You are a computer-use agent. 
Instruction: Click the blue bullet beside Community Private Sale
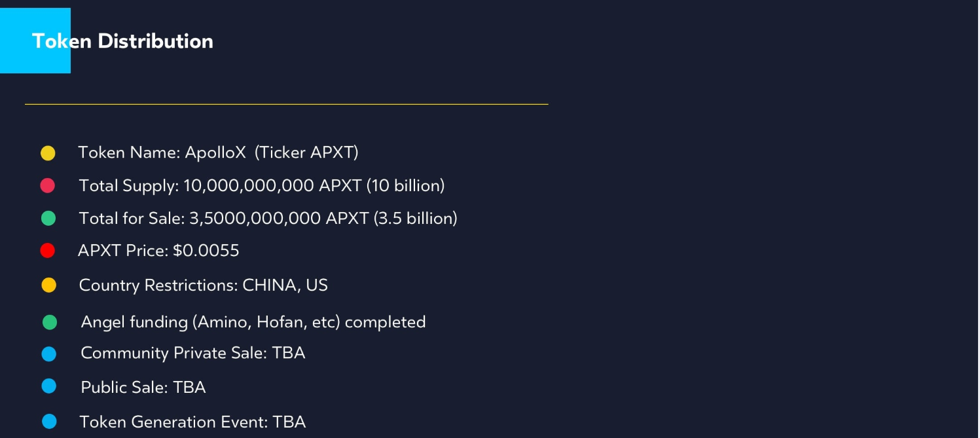(49, 354)
